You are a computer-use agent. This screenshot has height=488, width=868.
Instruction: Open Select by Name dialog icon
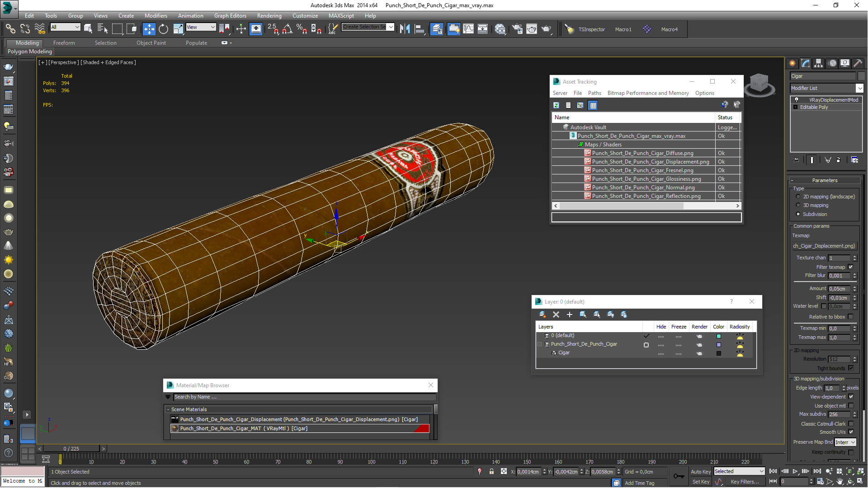[x=102, y=29]
